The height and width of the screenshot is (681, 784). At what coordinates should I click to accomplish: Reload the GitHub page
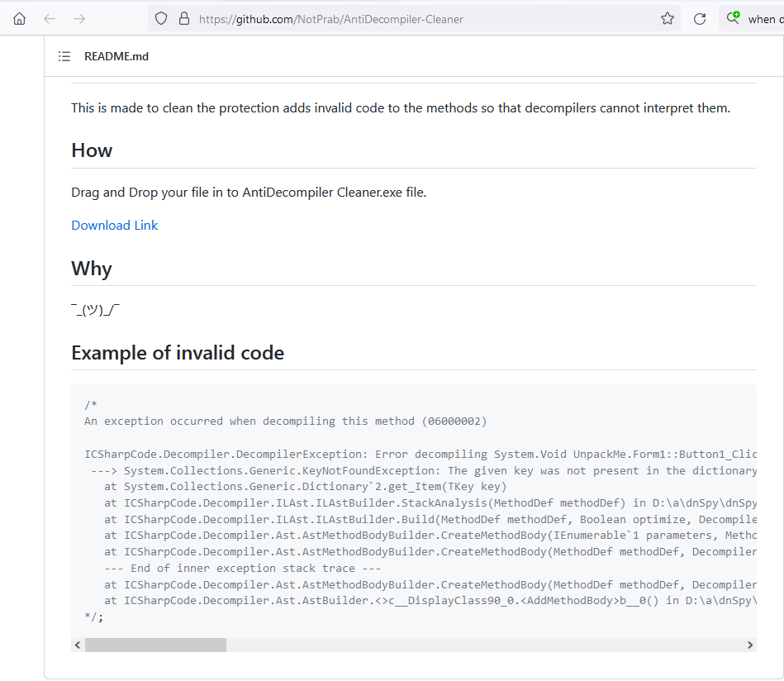click(x=700, y=19)
